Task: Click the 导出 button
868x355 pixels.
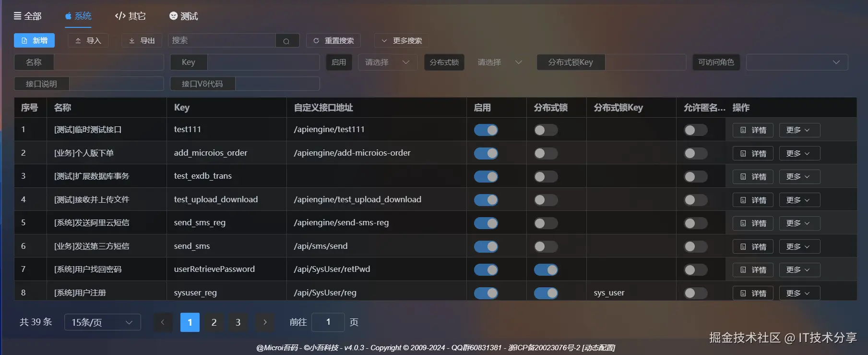Action: tap(142, 41)
